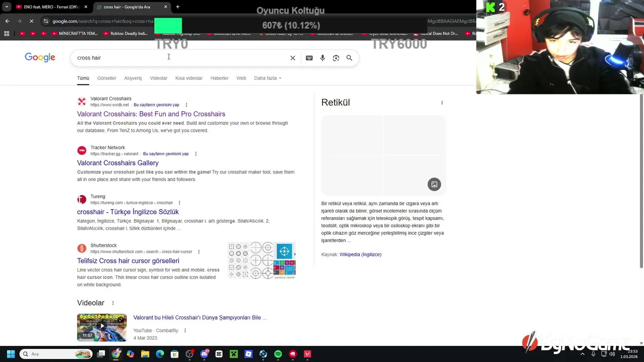This screenshot has width=644, height=362.
Task: Open the Google logo homepage
Action: tap(40, 57)
